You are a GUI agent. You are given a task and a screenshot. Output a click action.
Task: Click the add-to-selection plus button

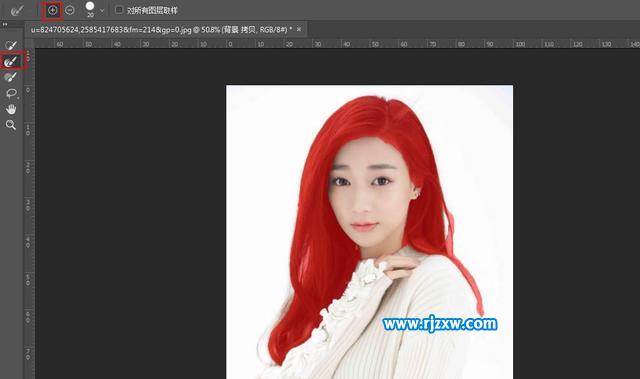point(53,10)
